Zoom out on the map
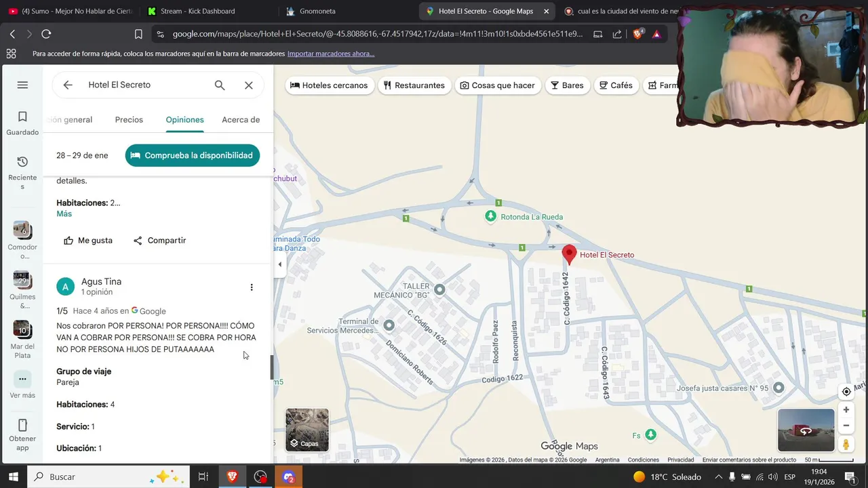868x488 pixels. point(846,426)
